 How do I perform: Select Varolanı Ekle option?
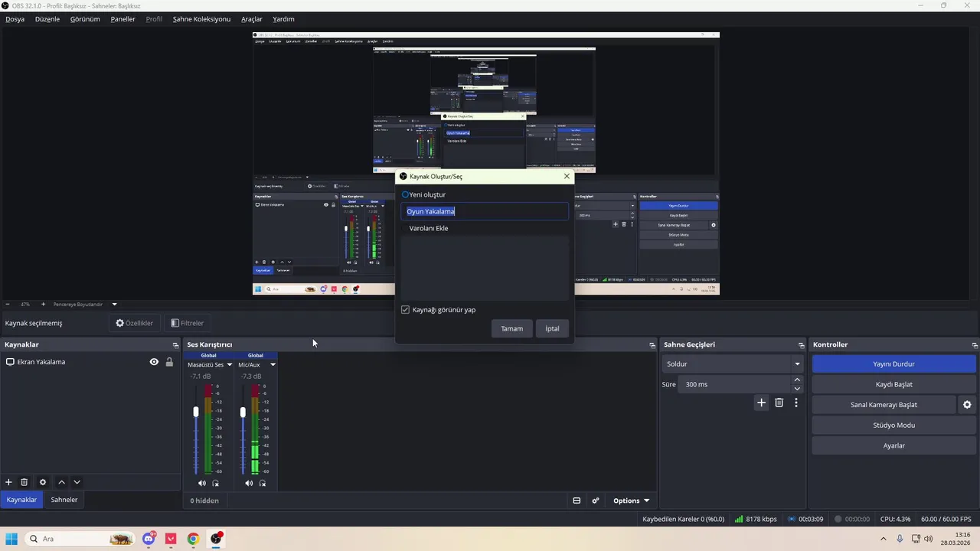(428, 228)
